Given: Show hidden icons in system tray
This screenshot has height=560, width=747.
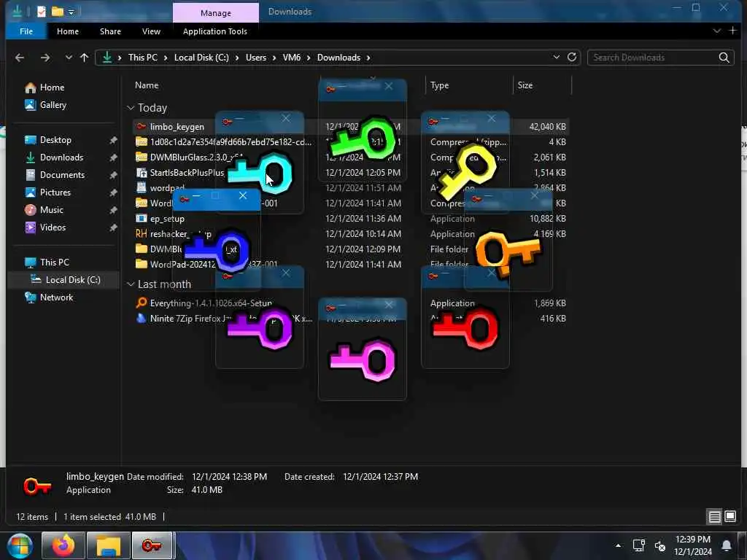Looking at the screenshot, I should [x=618, y=545].
